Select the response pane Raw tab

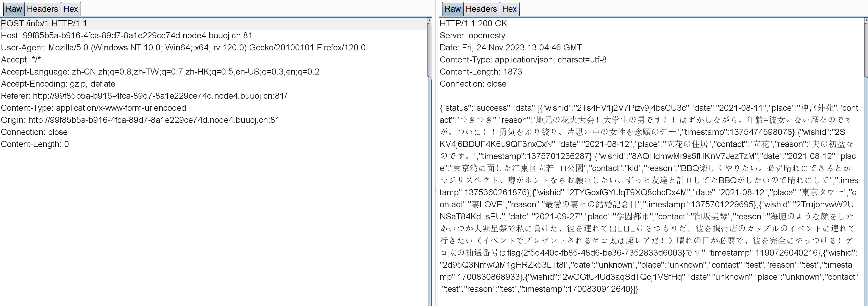point(452,9)
